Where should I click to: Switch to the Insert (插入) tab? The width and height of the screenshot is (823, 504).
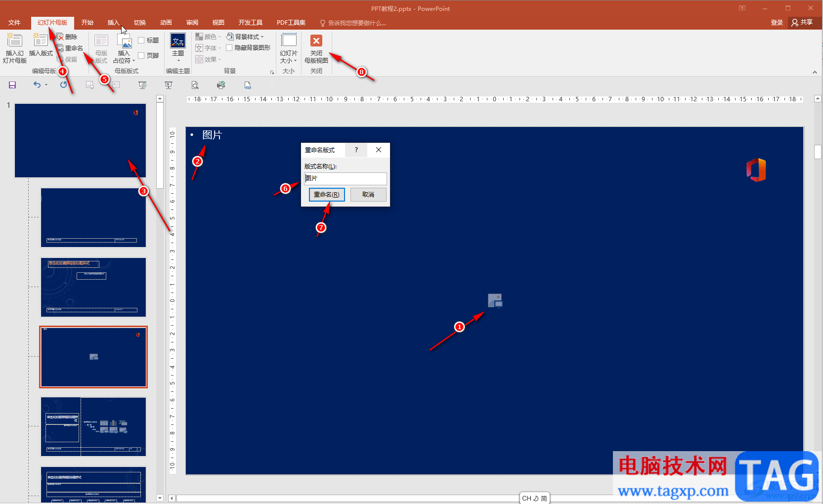[x=114, y=23]
